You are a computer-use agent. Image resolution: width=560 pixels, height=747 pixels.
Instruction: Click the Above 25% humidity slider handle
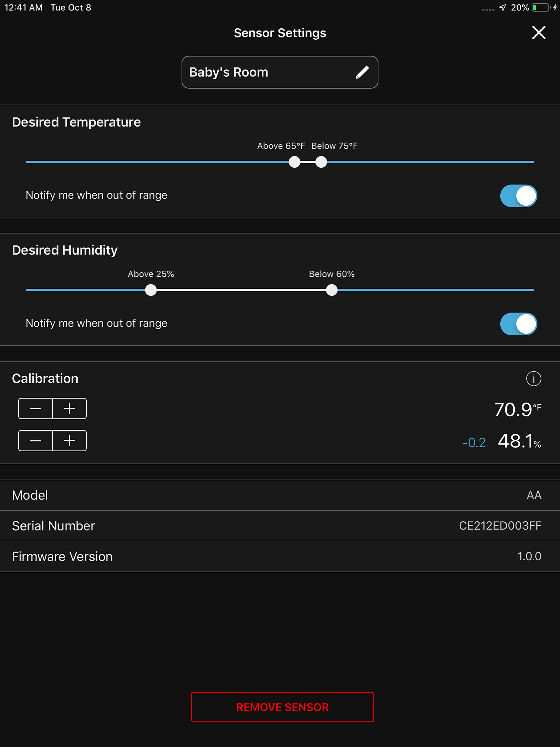151,290
